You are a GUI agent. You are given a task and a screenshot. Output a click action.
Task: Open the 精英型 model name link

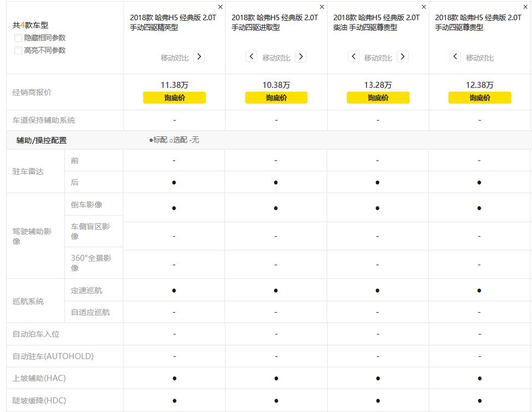[174, 22]
